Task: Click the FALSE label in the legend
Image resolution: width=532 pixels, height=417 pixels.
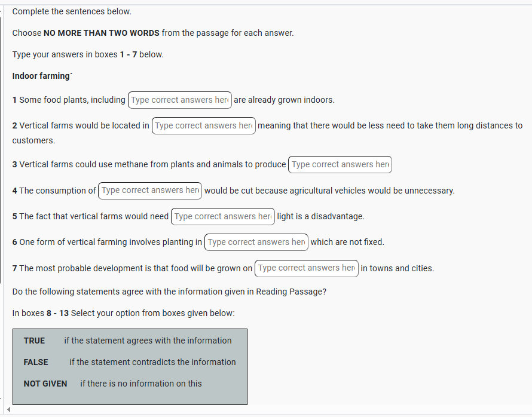Action: [36, 362]
